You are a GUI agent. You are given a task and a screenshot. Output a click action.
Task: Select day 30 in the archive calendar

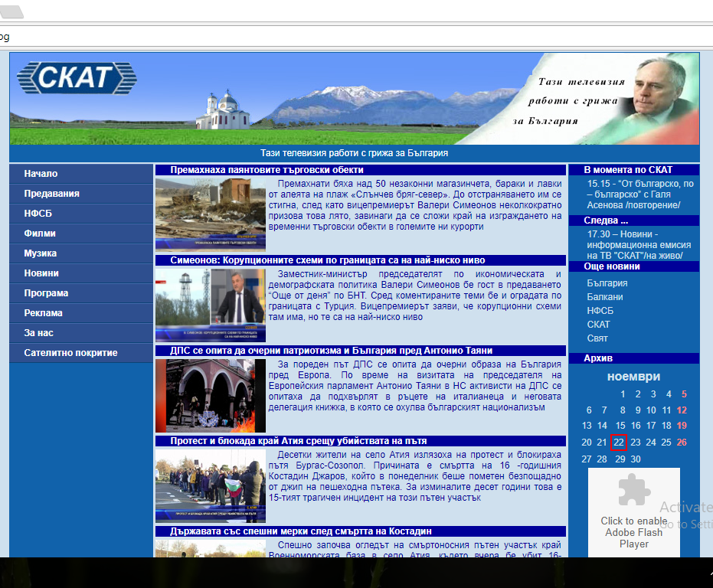[636, 459]
